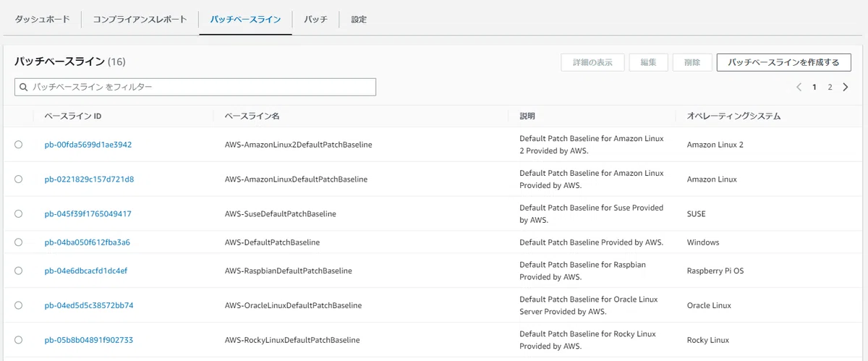Screen dimensions: 868x361
Task: Click AWS-SuseDefaultPatchBaseline name cell
Action: click(x=281, y=214)
